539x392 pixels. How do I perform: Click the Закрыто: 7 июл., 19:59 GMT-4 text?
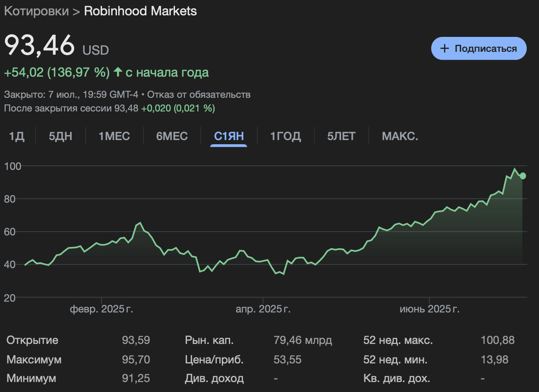click(71, 94)
